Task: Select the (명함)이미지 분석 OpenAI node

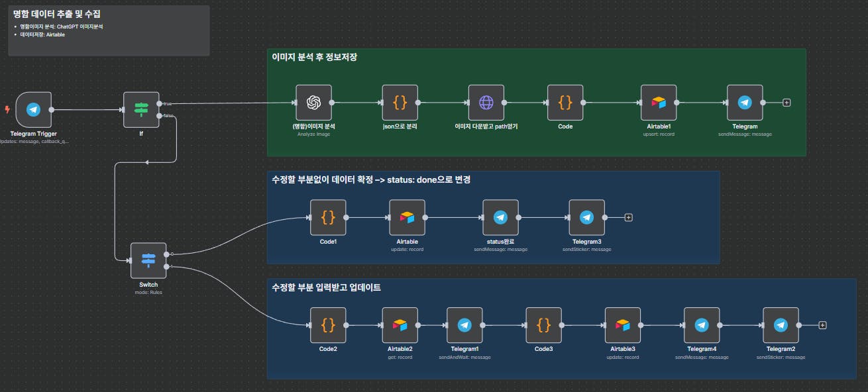Action: click(314, 103)
